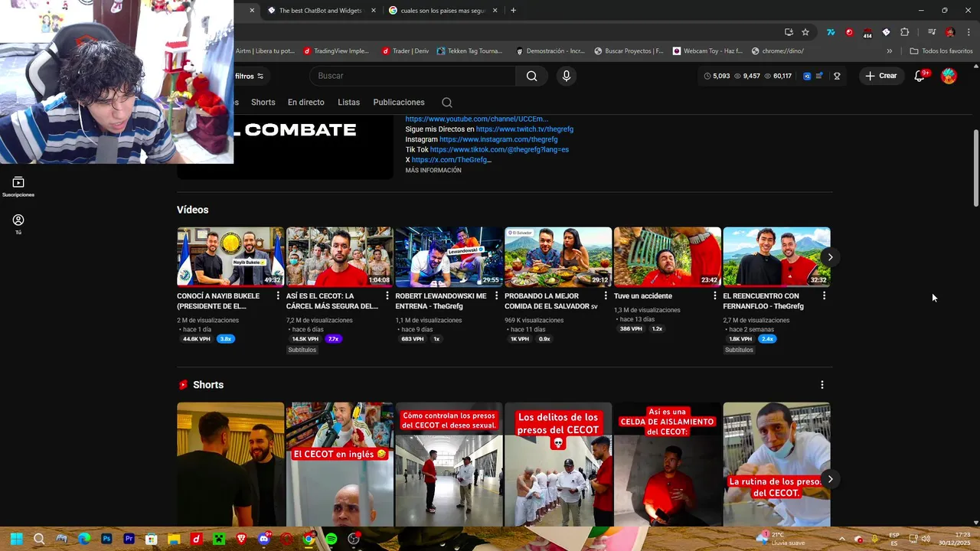
Task: Switch to Listas channel tab
Action: [x=348, y=103]
